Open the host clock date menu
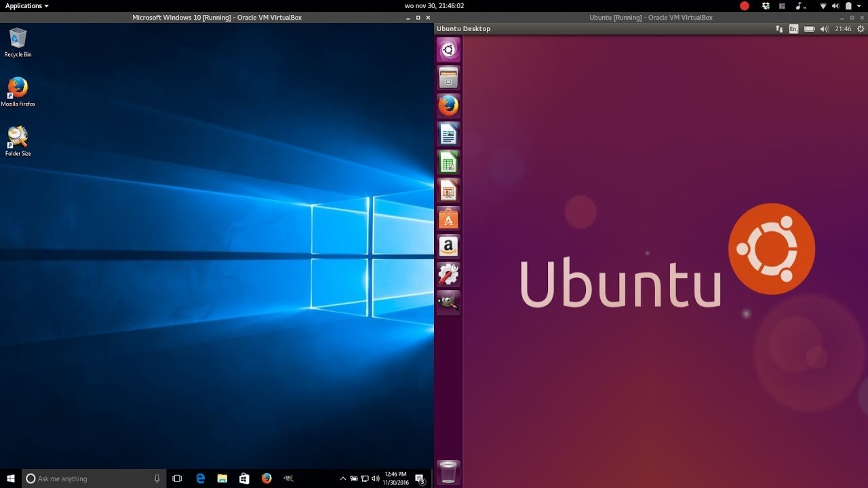 pyautogui.click(x=434, y=6)
